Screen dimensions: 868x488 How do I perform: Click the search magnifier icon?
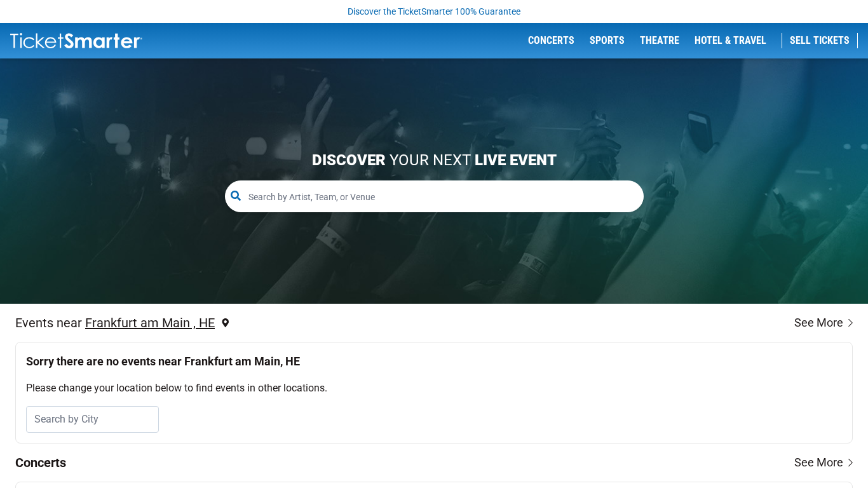pyautogui.click(x=236, y=196)
